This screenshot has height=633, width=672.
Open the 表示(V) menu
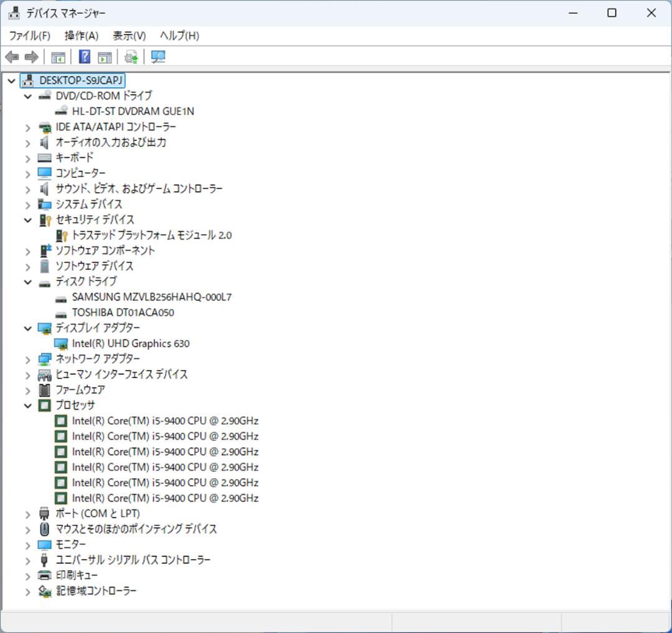(129, 35)
